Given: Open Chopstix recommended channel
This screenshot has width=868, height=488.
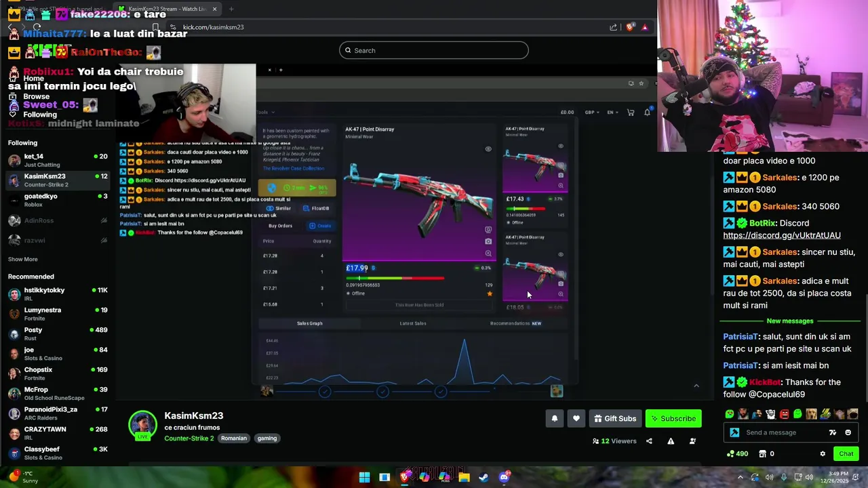Looking at the screenshot, I should click(58, 373).
